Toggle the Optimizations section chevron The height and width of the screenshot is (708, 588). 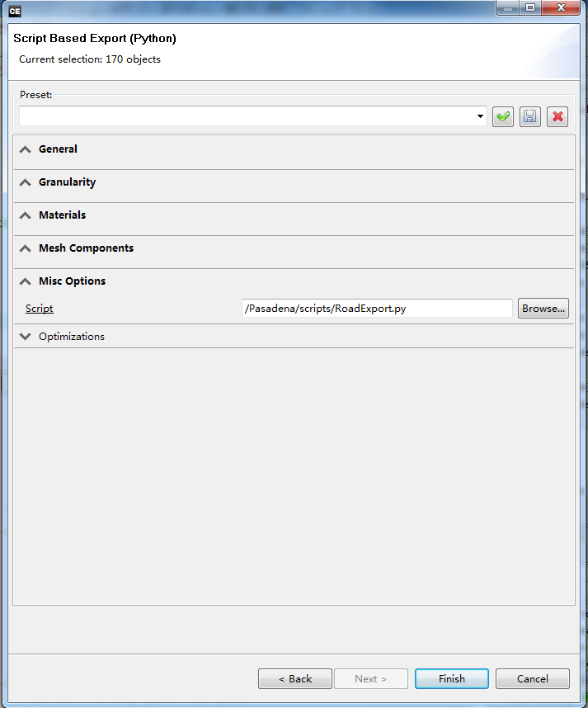pos(26,337)
